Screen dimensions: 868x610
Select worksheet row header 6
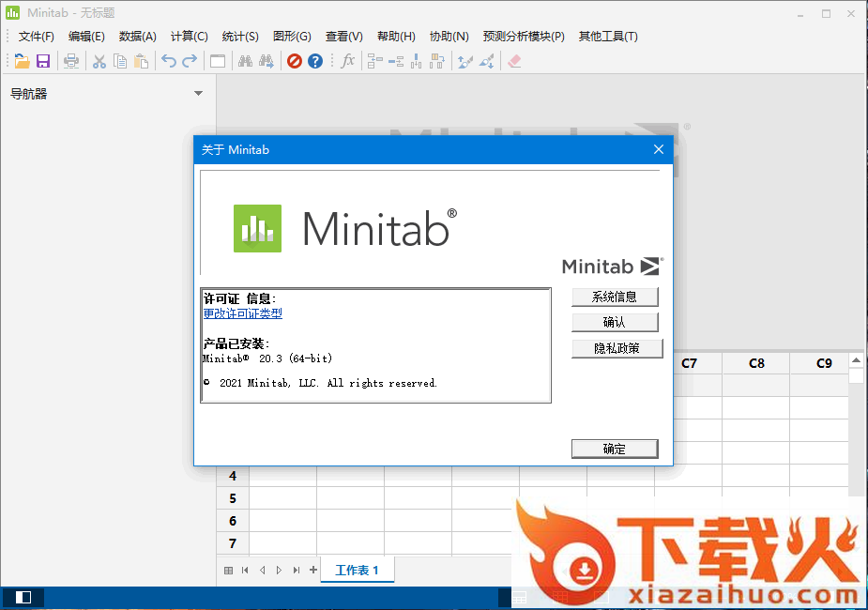point(233,521)
